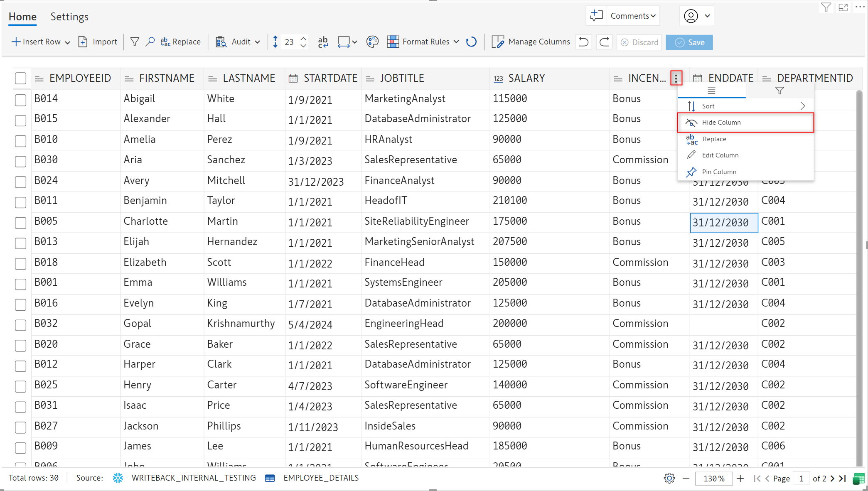
Task: Open settings gear in status bar
Action: click(669, 478)
